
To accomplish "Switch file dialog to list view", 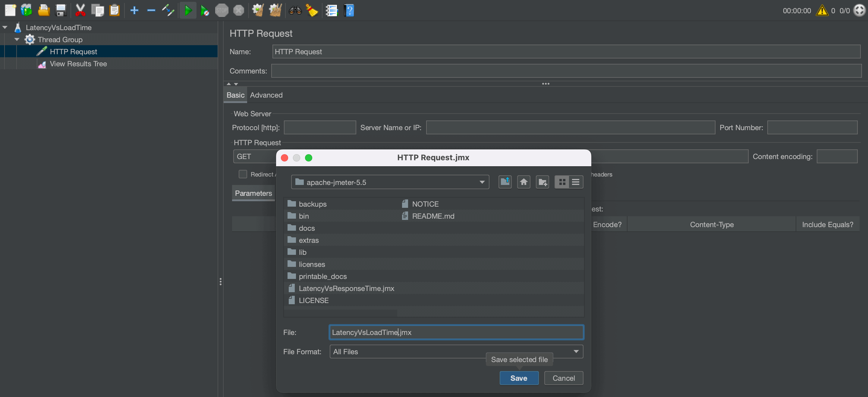I will 576,182.
